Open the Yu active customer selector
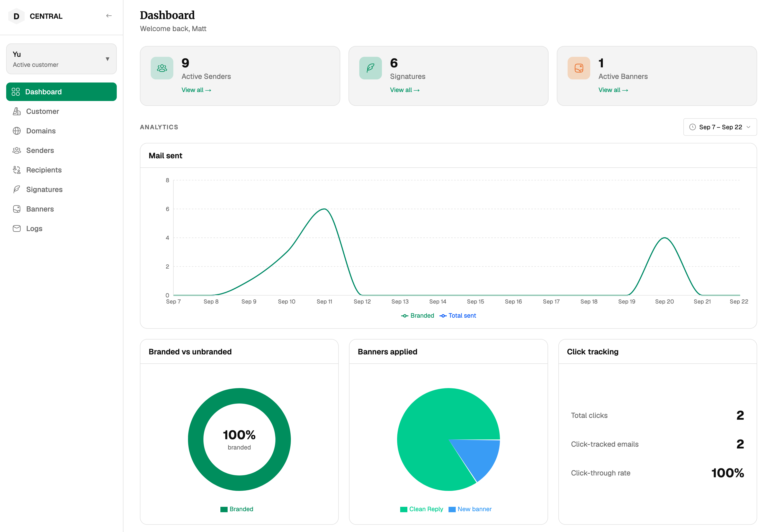This screenshot has height=532, width=770. (61, 59)
